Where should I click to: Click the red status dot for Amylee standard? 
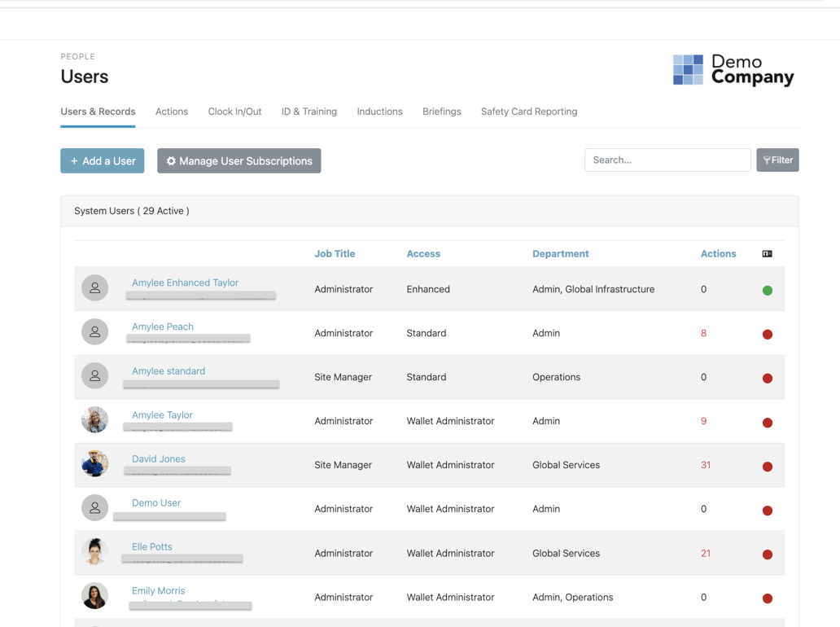pyautogui.click(x=767, y=379)
